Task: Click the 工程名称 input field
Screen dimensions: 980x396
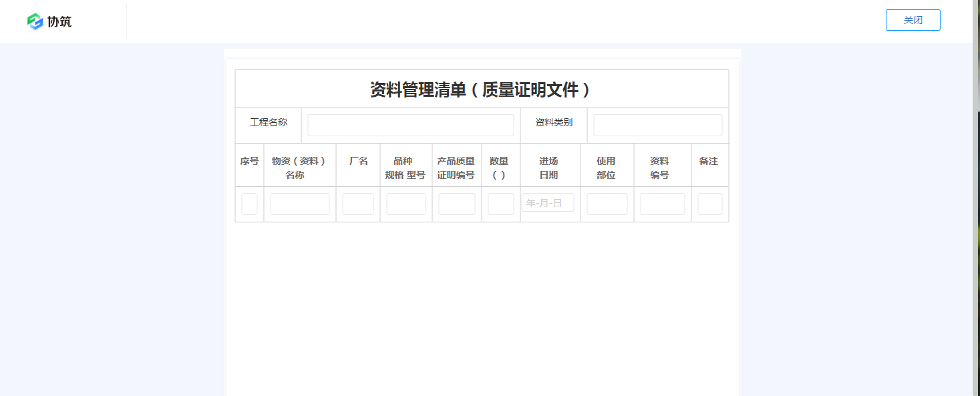Action: point(410,124)
